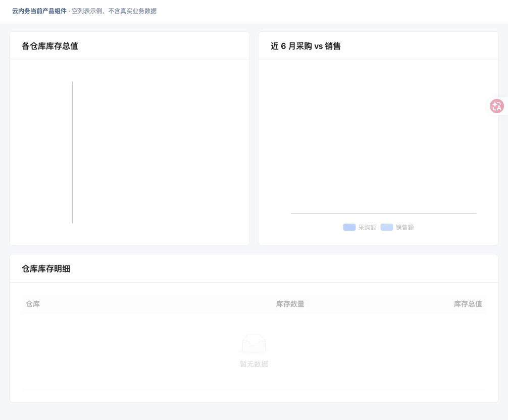Viewport: 508px width, 420px height.
Task: Click the empty inbox placeholder icon
Action: click(254, 344)
